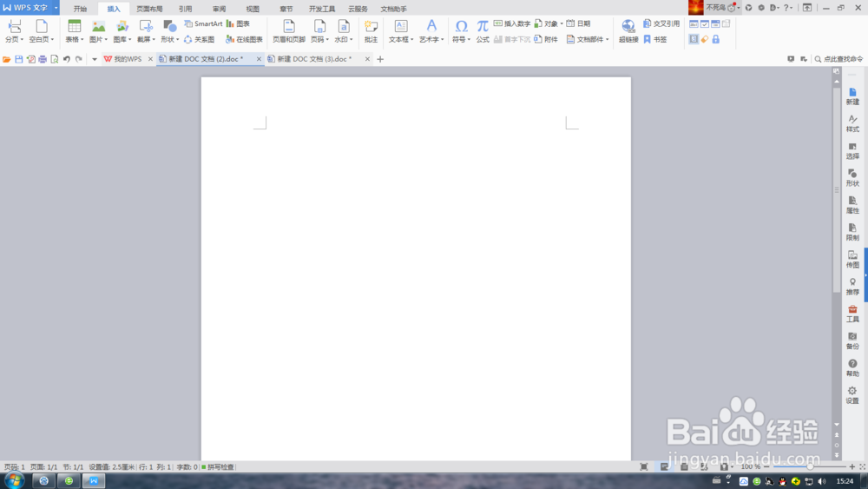Undo the last action
The height and width of the screenshot is (489, 868).
point(67,59)
